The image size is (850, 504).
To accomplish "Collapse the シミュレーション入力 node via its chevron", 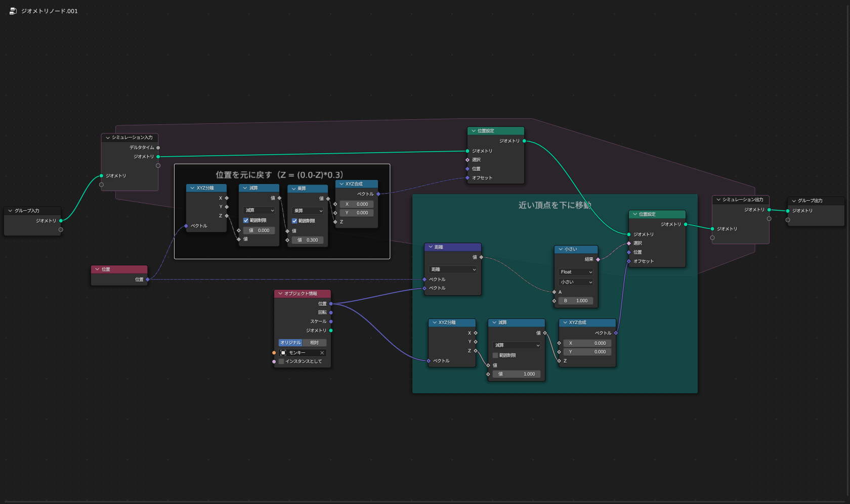I will (x=108, y=138).
